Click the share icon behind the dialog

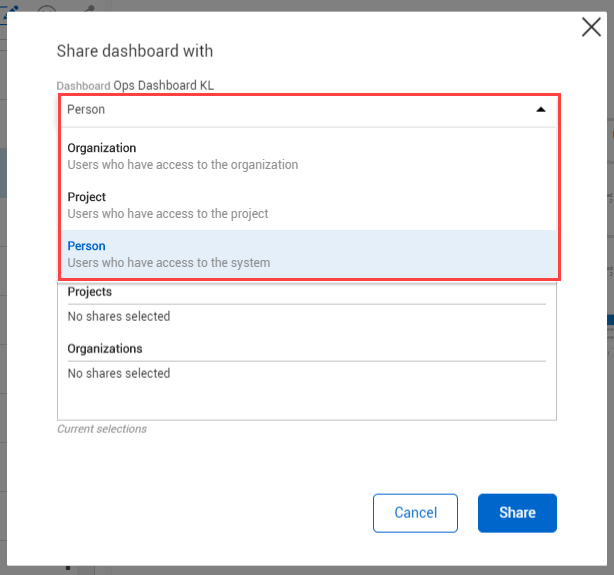coord(89,8)
